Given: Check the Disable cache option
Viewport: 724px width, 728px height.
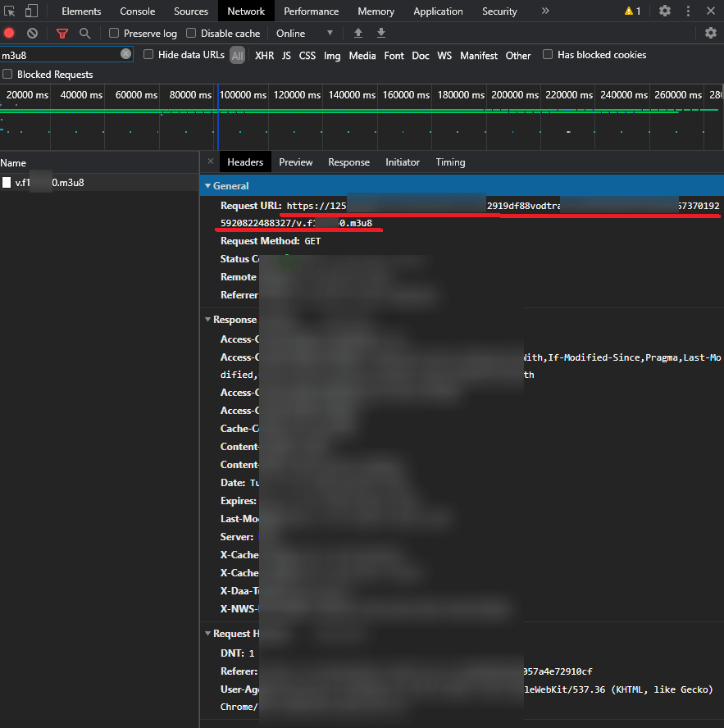Looking at the screenshot, I should coord(191,33).
